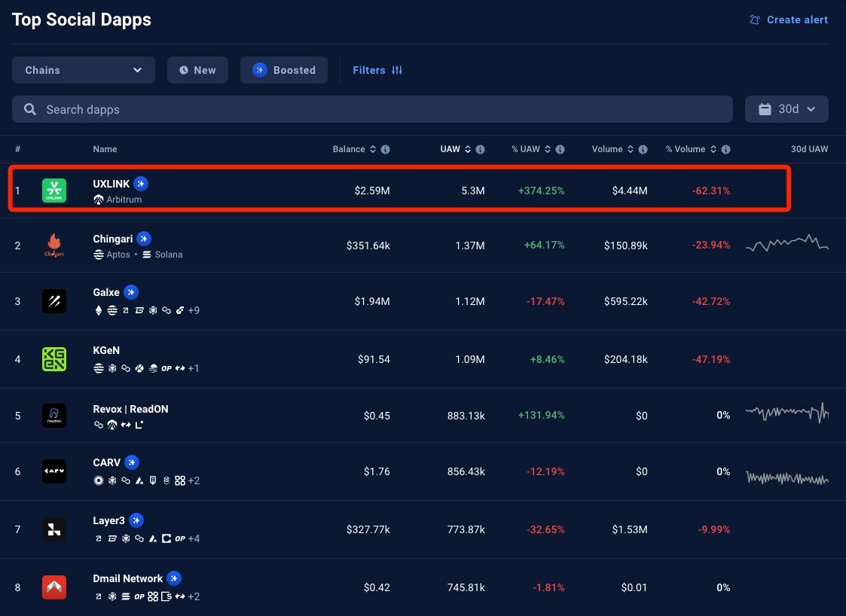
Task: Click the % Volume column info icon
Action: point(725,149)
